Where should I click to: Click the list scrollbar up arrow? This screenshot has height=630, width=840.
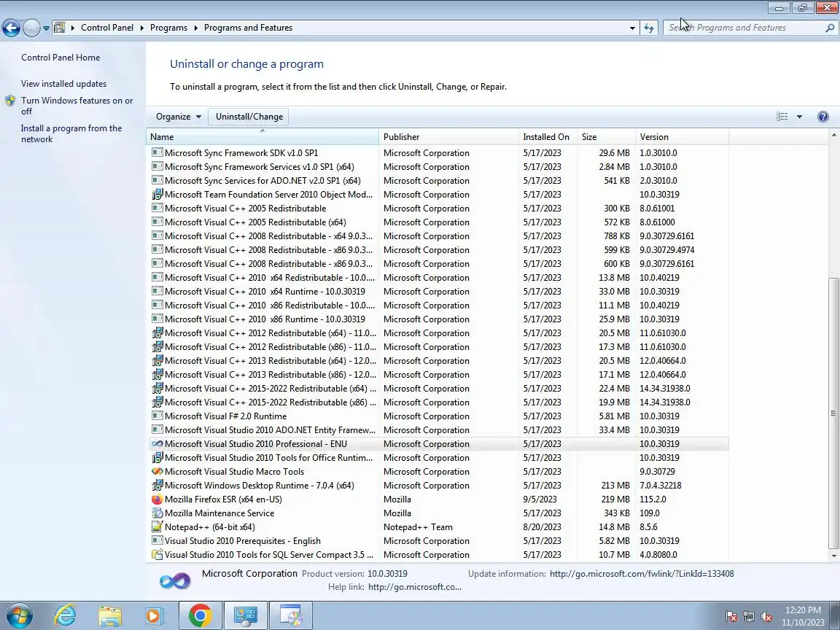(833, 136)
